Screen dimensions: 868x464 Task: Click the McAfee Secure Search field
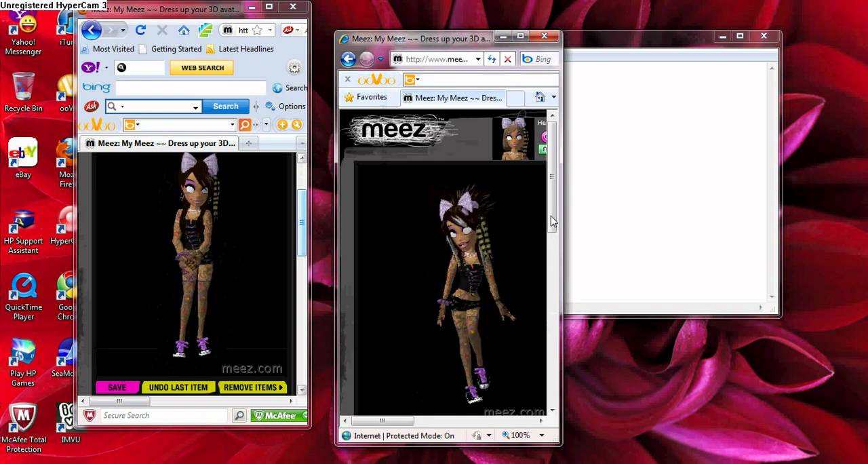point(163,415)
